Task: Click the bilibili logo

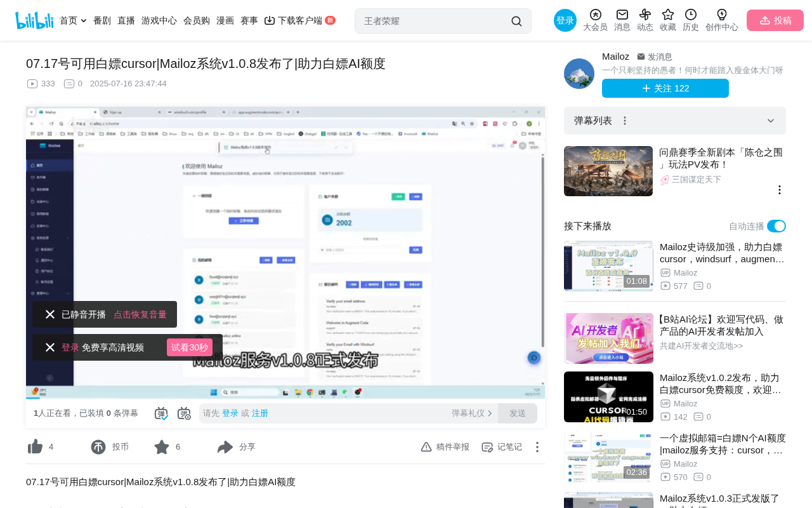Action: coord(34,20)
